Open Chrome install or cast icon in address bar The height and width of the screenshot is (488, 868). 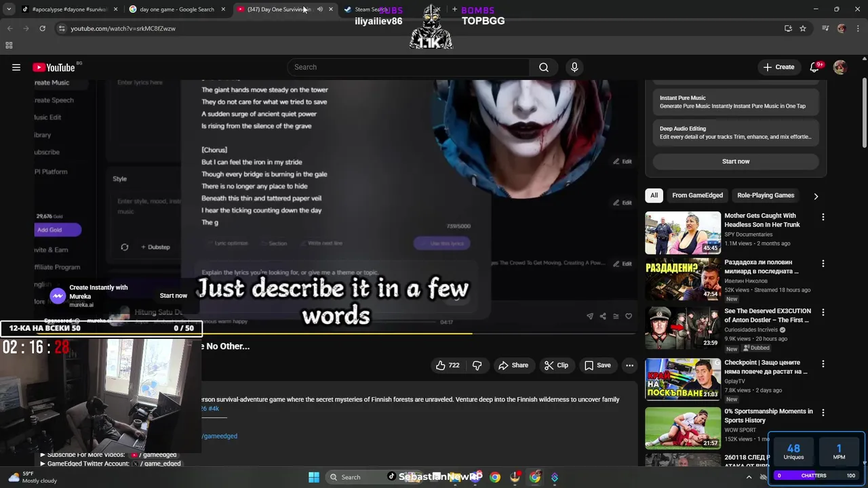point(788,28)
